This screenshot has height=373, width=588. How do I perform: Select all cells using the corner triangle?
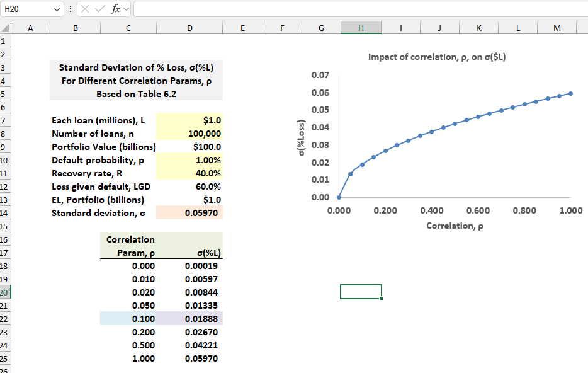tap(6, 28)
